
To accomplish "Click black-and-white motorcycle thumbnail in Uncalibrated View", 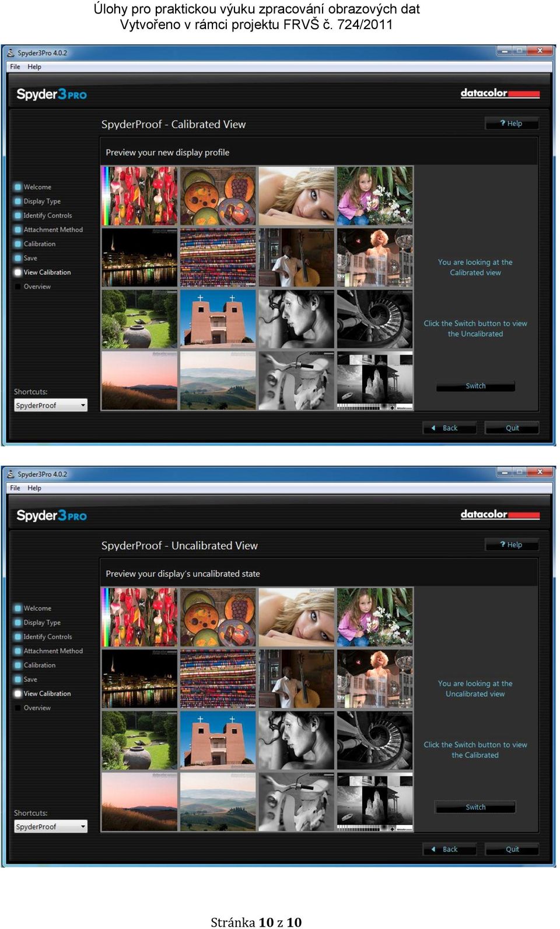I will (296, 802).
